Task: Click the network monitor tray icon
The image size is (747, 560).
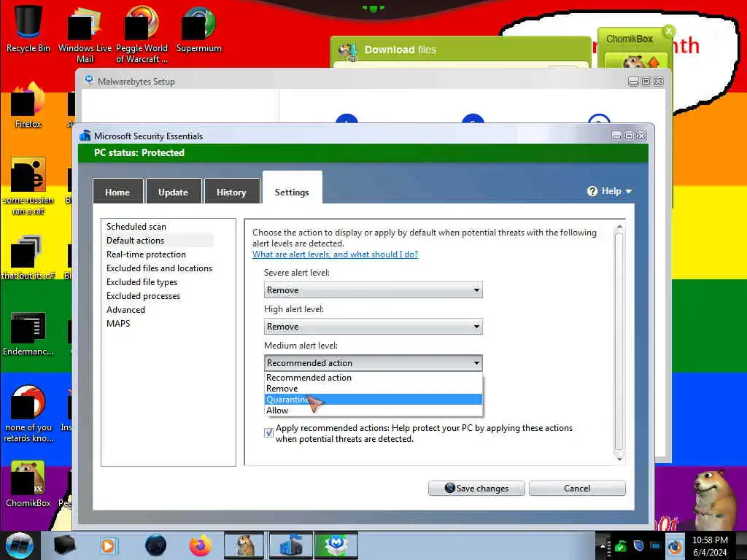Action: coord(656,547)
